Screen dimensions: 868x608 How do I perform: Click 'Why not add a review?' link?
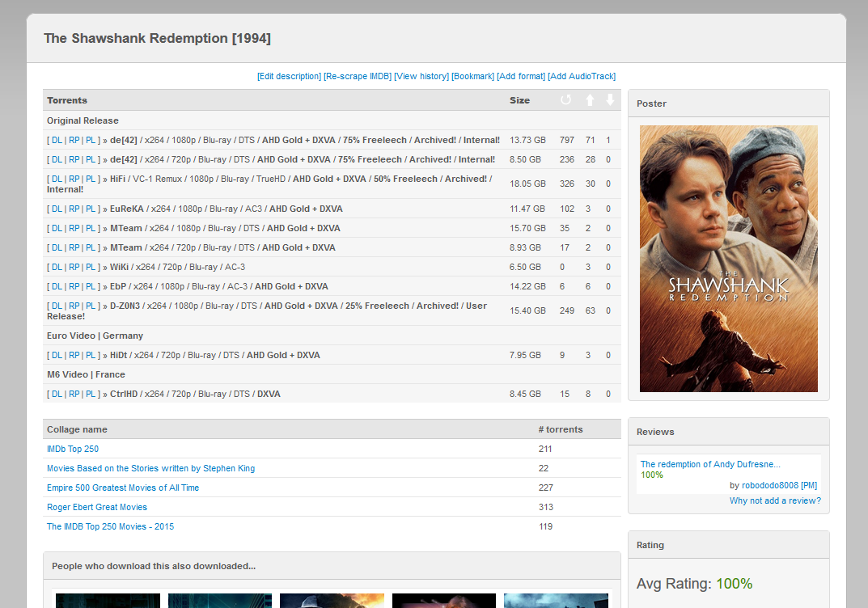tap(775, 500)
